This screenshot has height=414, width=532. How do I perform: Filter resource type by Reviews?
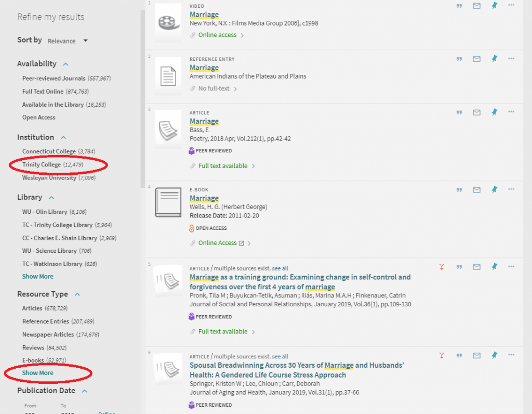pyautogui.click(x=45, y=348)
